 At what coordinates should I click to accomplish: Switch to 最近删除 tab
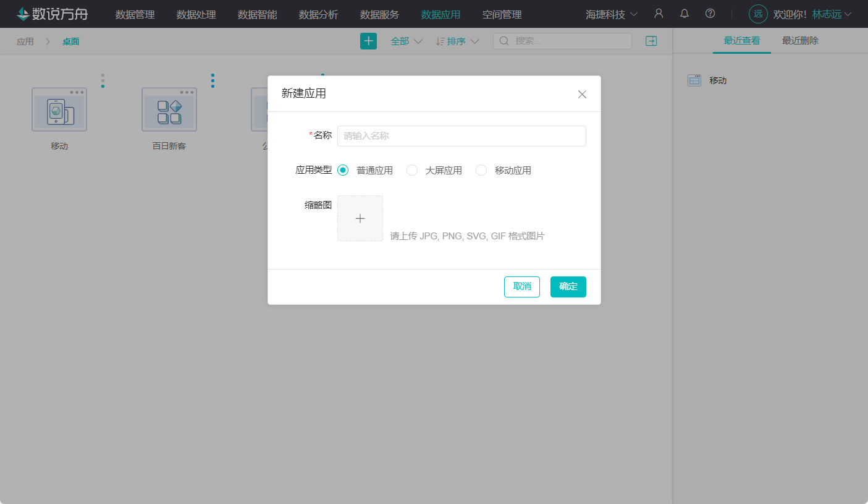click(x=801, y=41)
